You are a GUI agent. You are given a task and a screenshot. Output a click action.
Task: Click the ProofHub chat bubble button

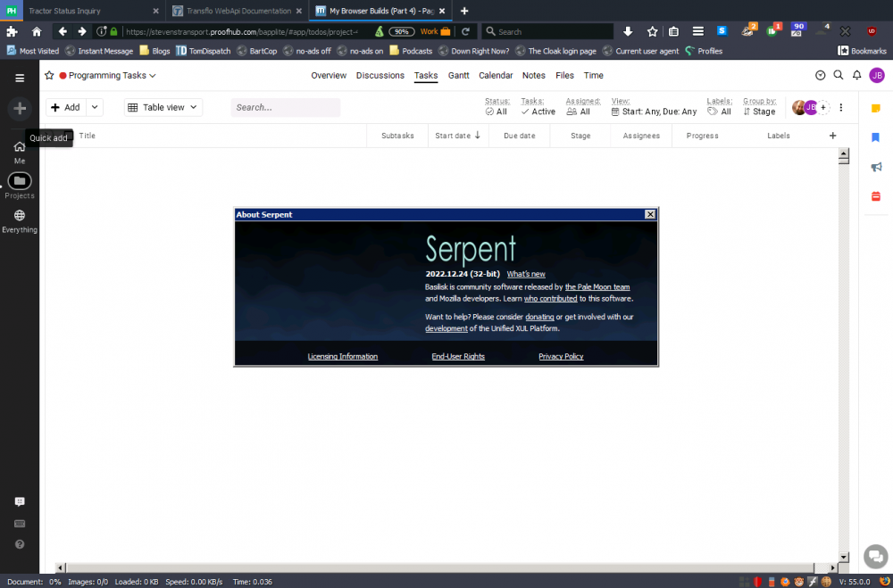[876, 556]
